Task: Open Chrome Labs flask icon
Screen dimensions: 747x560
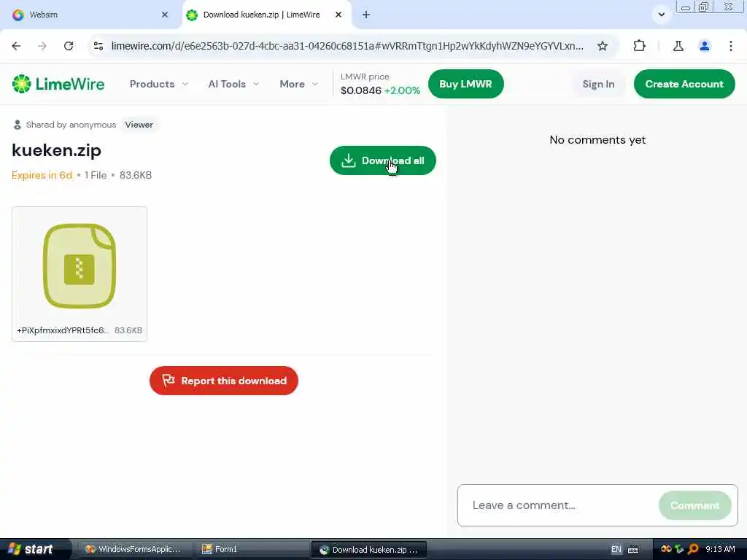Action: tap(678, 46)
